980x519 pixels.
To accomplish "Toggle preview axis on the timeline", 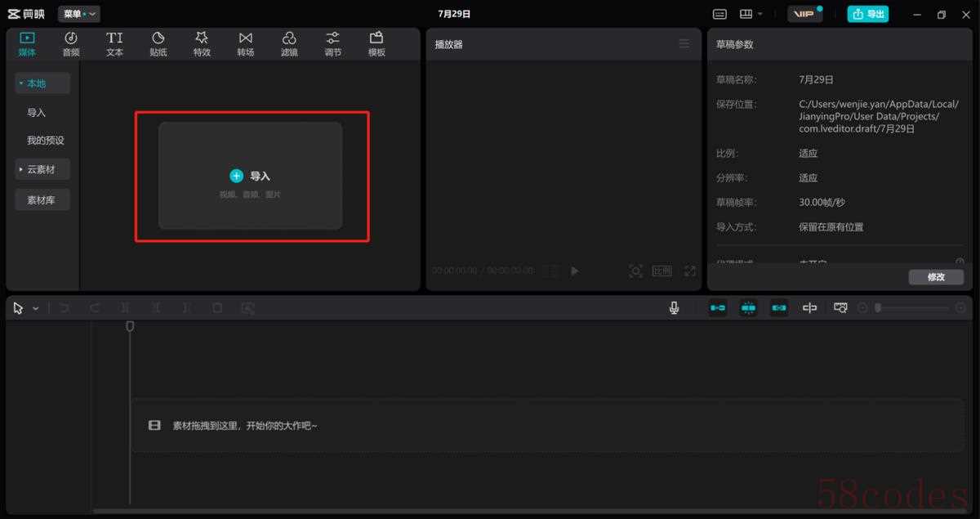I will tap(810, 308).
